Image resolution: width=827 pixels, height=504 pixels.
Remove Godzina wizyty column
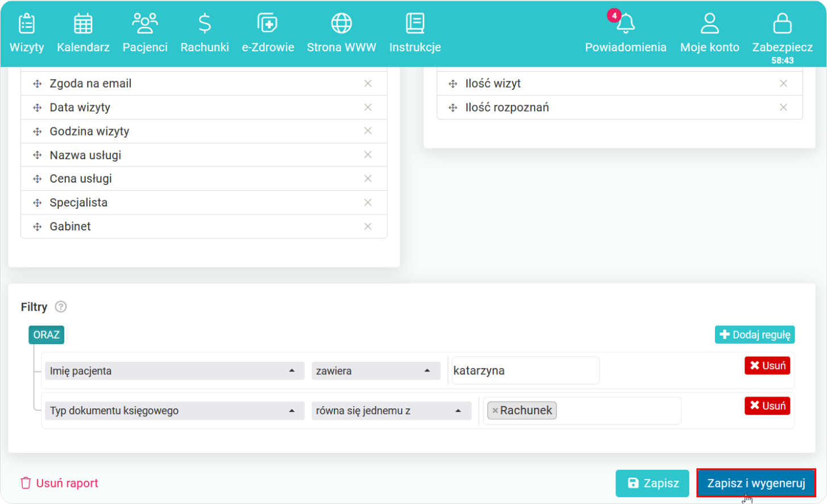coord(368,131)
